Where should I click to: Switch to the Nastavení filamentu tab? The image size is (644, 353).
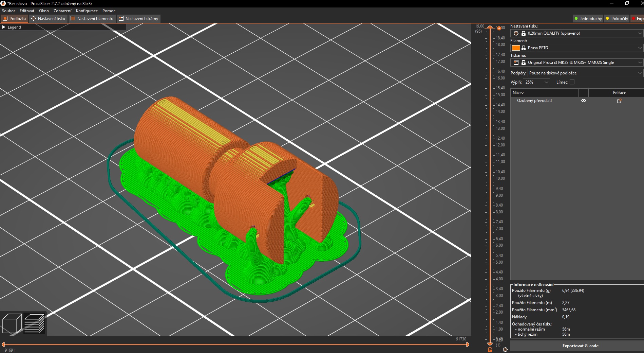pyautogui.click(x=92, y=19)
